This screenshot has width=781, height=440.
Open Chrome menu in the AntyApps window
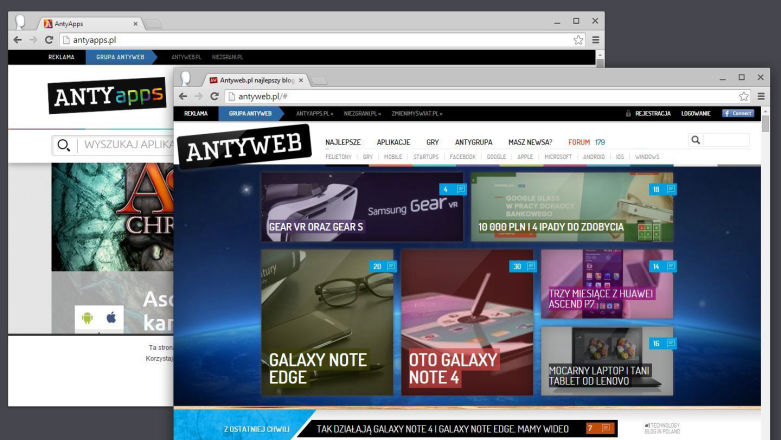(596, 40)
